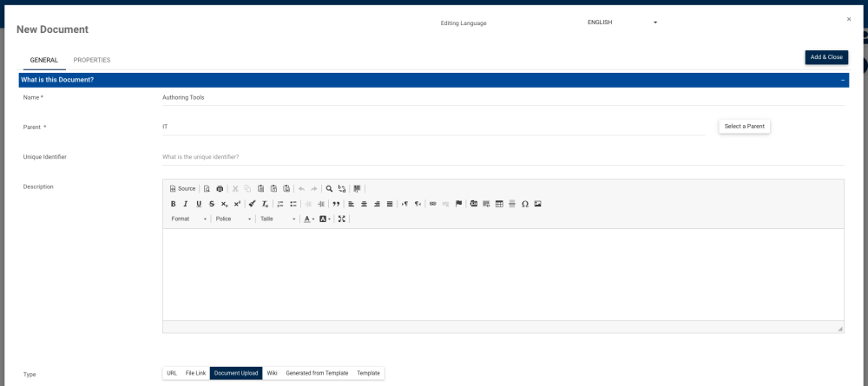Align text left
Viewport: 868px width, 386px height.
click(x=351, y=204)
